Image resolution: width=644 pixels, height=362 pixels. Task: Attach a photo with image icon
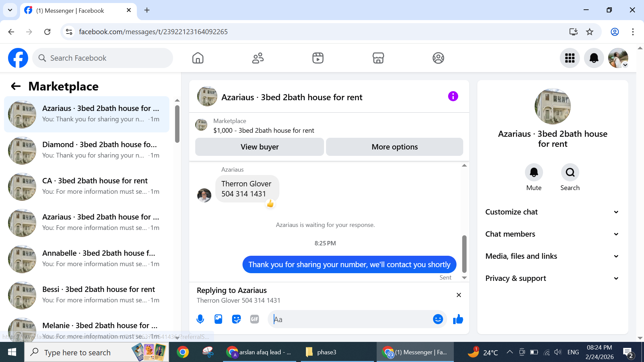[x=218, y=319]
